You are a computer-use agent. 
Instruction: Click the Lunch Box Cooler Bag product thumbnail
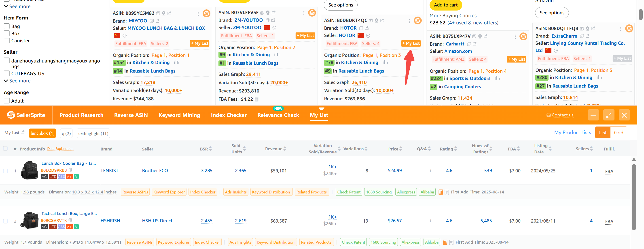click(29, 170)
